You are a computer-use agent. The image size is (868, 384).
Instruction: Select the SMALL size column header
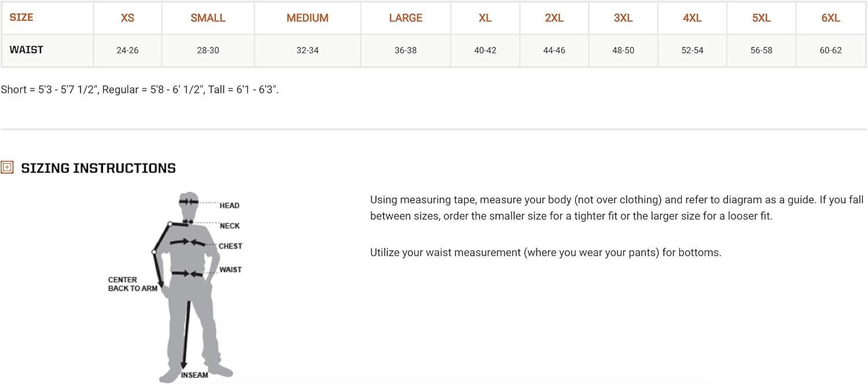click(208, 18)
